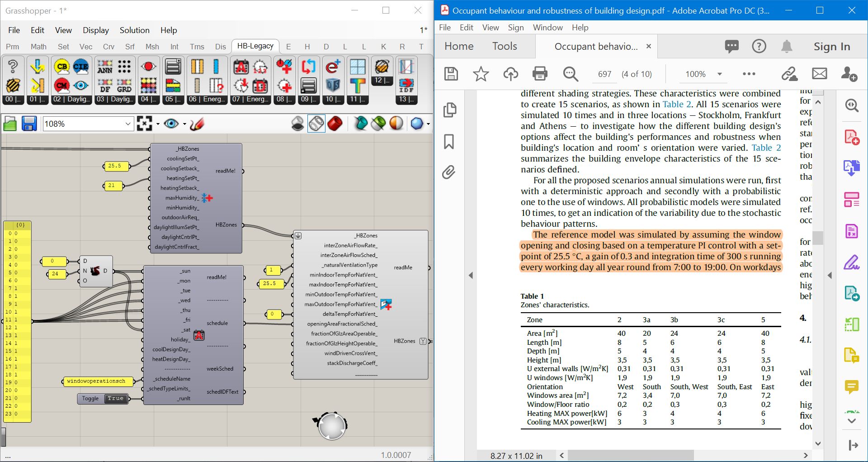Open Acrobat Tools view
The height and width of the screenshot is (462, 868).
[505, 46]
